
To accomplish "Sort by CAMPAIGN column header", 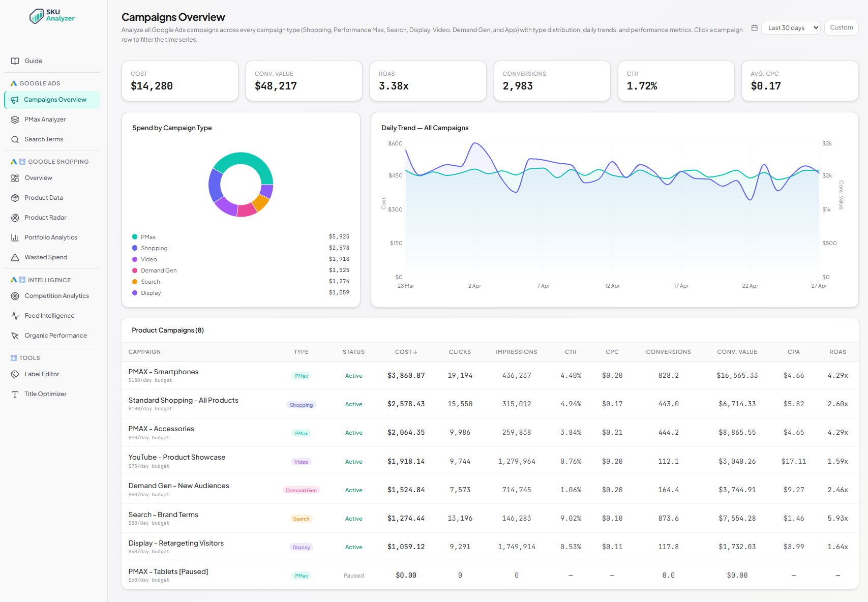I will coord(144,352).
